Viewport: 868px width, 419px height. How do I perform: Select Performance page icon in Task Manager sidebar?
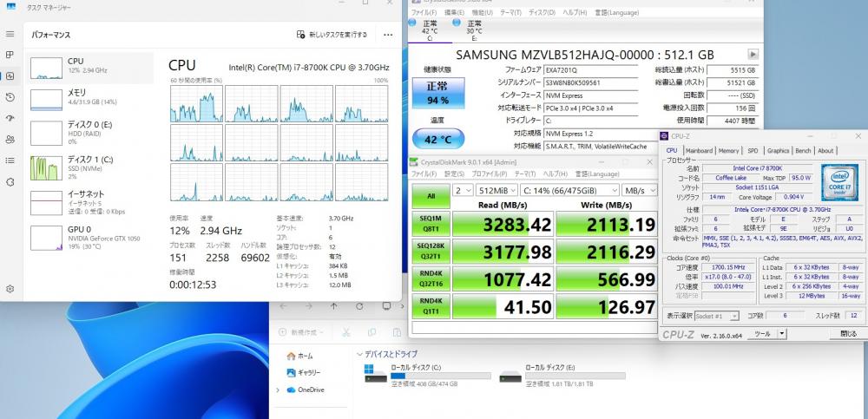[10, 76]
